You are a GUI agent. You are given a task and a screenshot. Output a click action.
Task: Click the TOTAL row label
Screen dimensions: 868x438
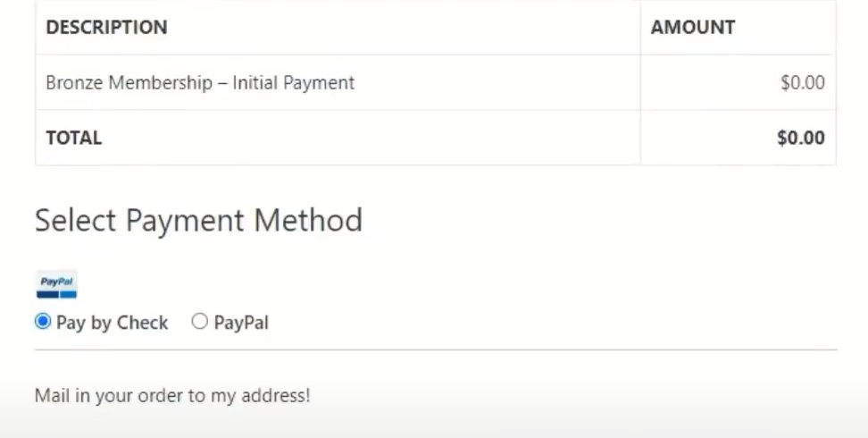(x=73, y=138)
